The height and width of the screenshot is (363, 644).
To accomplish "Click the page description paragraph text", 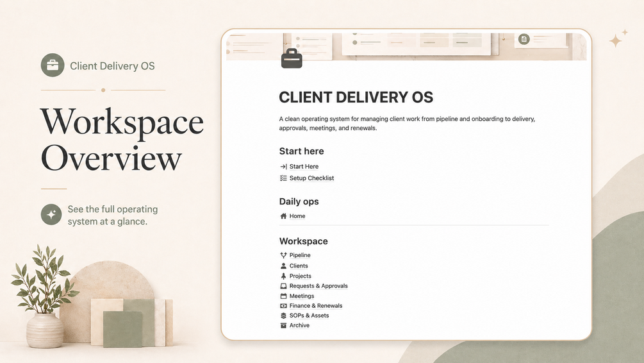I will point(407,123).
